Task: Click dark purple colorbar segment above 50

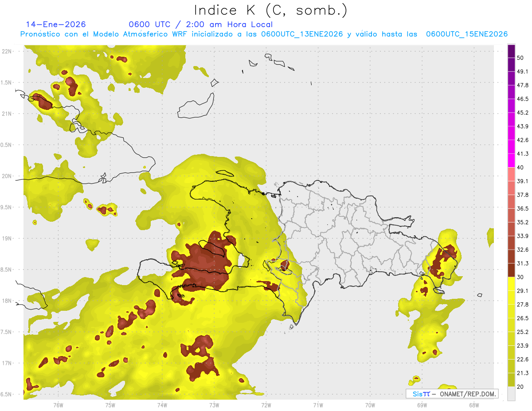Action: click(511, 51)
